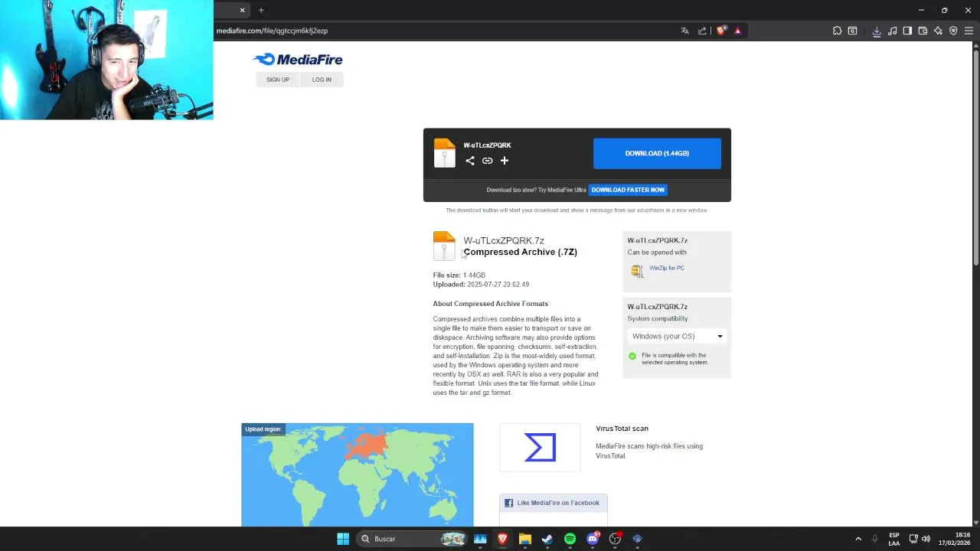Open the WinZip for PC link

(x=667, y=268)
